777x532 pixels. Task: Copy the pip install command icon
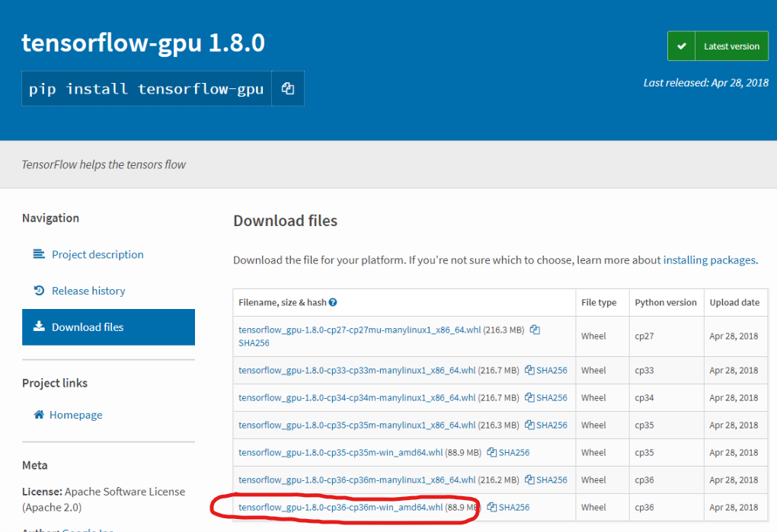[x=288, y=88]
